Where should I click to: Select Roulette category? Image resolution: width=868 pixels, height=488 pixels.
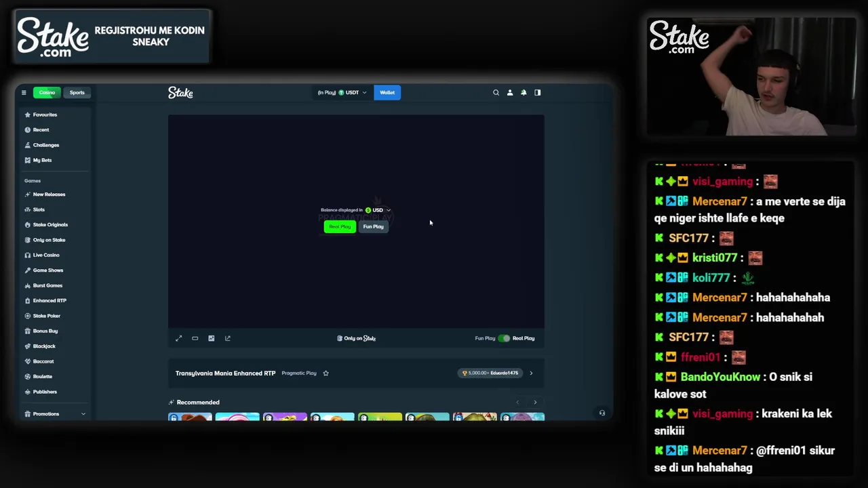click(x=42, y=376)
